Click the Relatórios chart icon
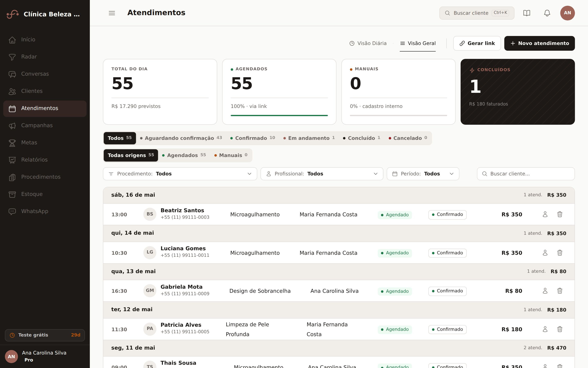Viewport: 588px width, 368px height. (x=12, y=160)
